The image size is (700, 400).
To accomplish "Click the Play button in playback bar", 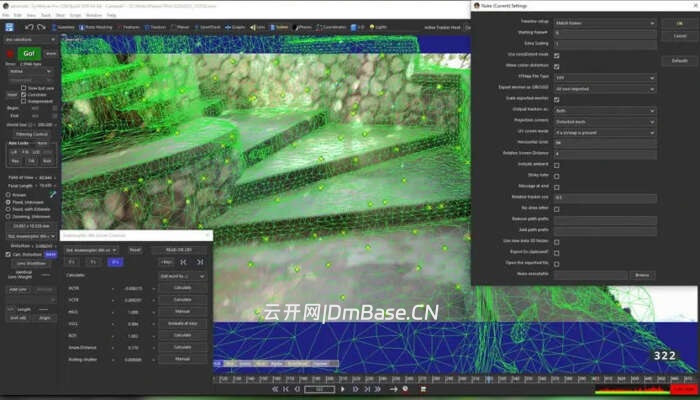I will [343, 389].
